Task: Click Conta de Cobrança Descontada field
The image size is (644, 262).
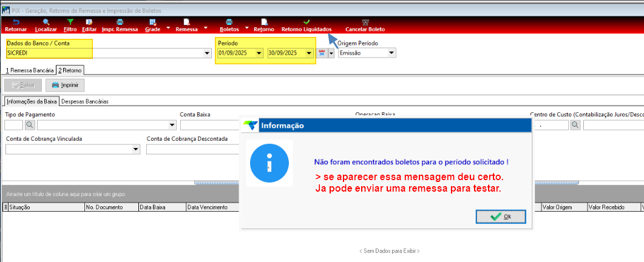Action: (x=193, y=149)
